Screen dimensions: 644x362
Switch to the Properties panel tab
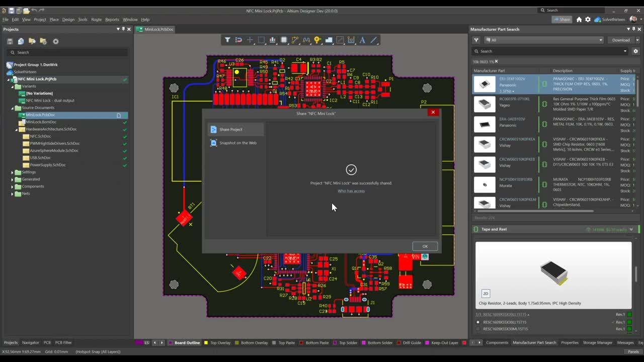tap(570, 342)
